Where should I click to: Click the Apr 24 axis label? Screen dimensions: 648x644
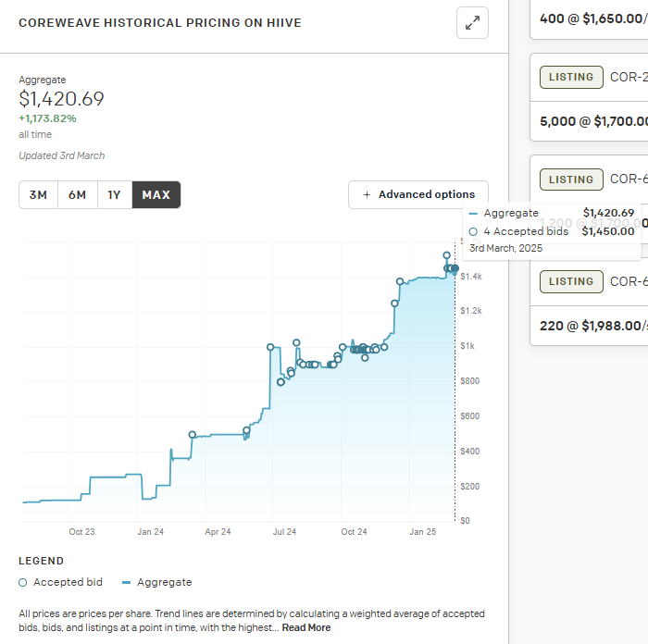[218, 532]
